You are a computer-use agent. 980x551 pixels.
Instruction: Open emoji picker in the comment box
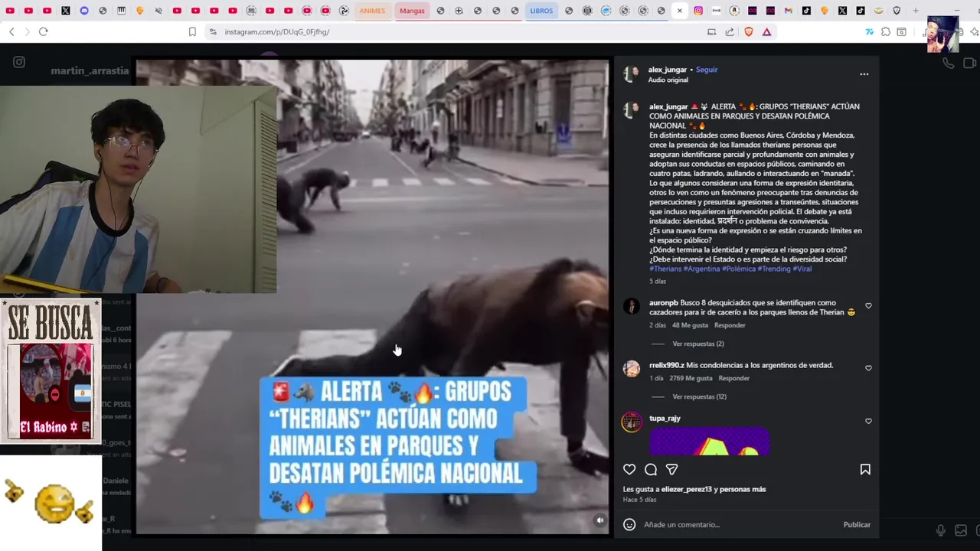(629, 524)
